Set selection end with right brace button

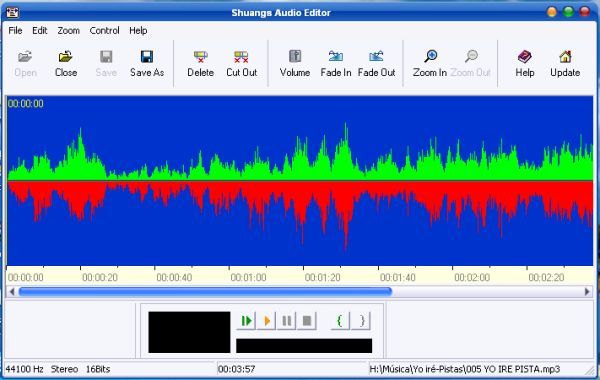pos(361,321)
